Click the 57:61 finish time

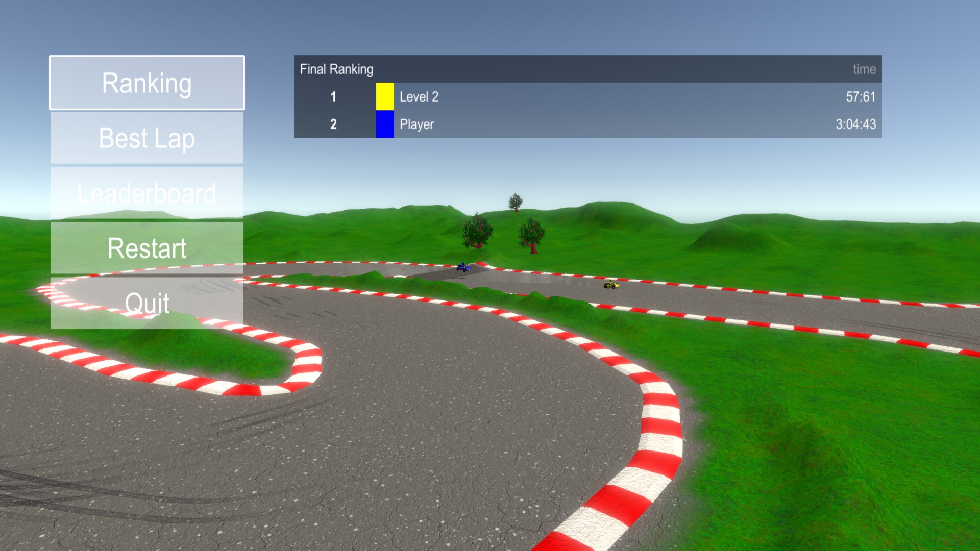pos(860,96)
